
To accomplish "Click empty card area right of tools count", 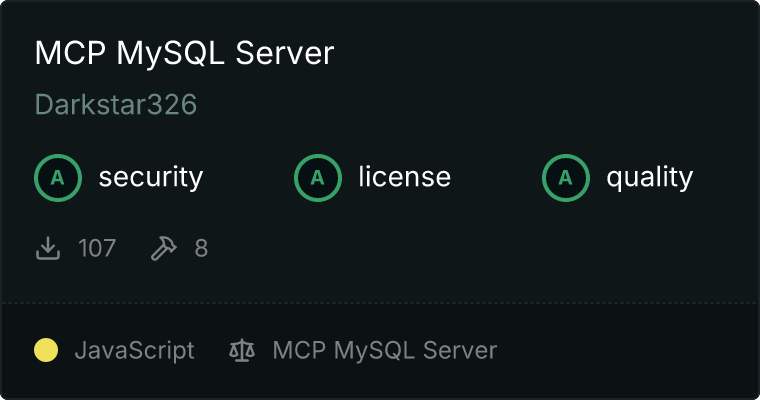I will 480,248.
